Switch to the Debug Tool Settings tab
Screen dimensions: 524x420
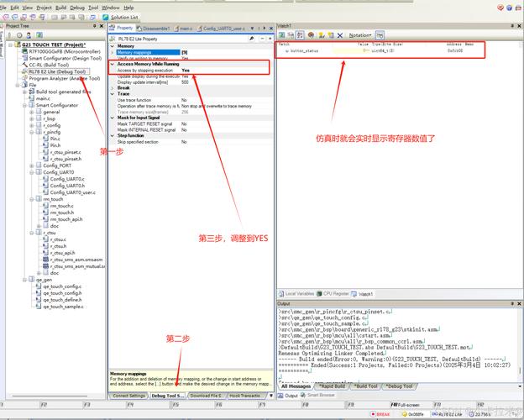click(x=168, y=395)
